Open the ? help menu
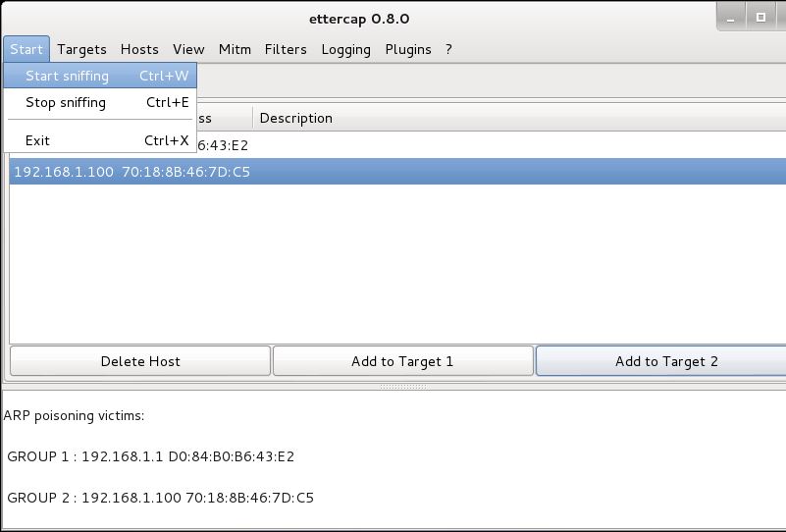The width and height of the screenshot is (786, 532). 448,49
